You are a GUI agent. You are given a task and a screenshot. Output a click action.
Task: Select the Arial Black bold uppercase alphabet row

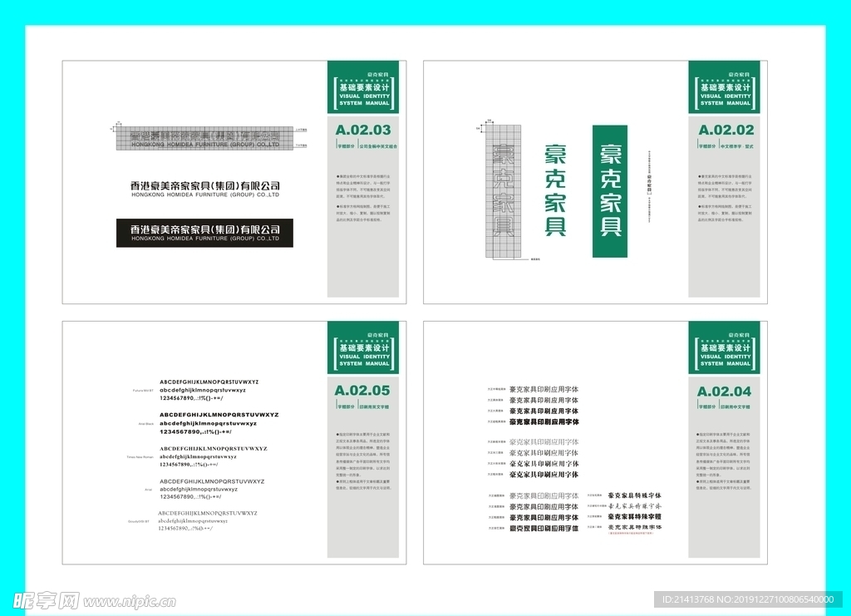pos(219,415)
